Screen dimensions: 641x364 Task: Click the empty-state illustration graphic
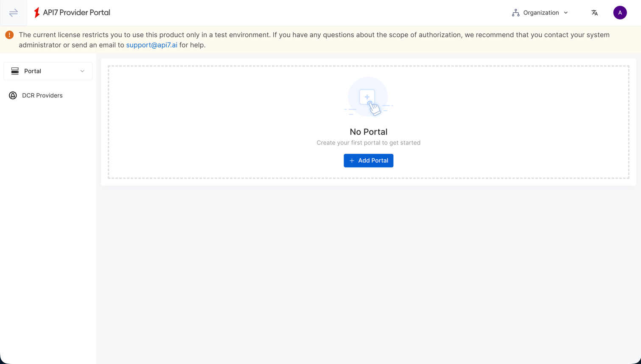coord(368,97)
